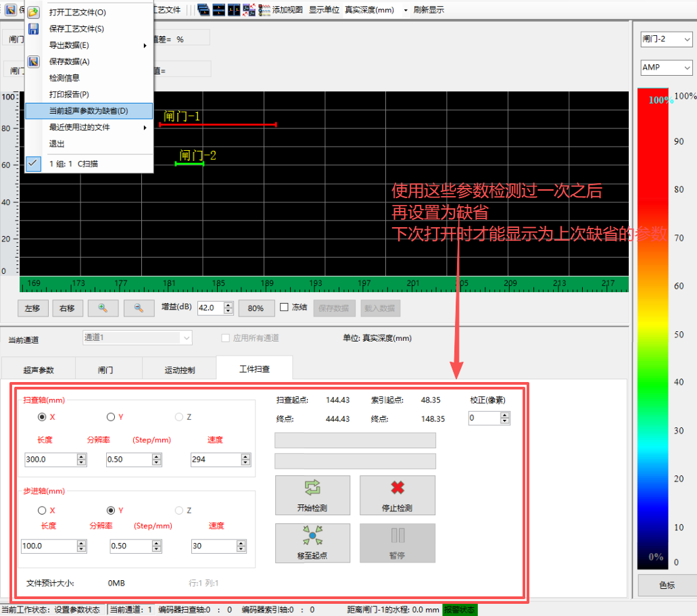The width and height of the screenshot is (697, 616).
Task: Click the 色标 color scale button
Action: 666,585
